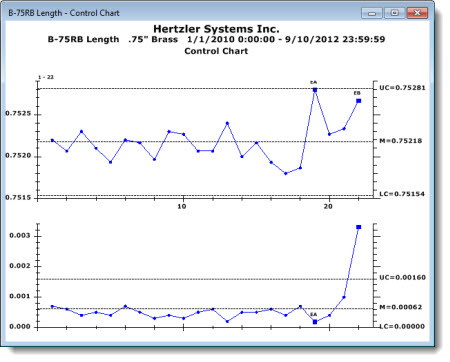Click the 0.000 range axis value
Screen dimensions: 450x362
[20, 327]
